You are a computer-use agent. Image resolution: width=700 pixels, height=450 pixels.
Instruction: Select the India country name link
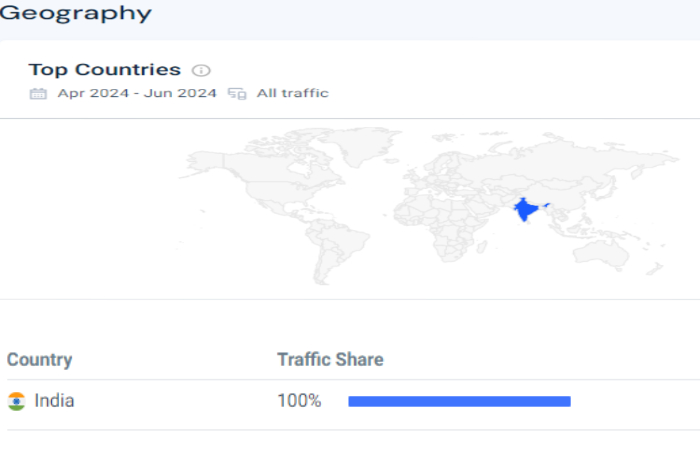point(54,401)
